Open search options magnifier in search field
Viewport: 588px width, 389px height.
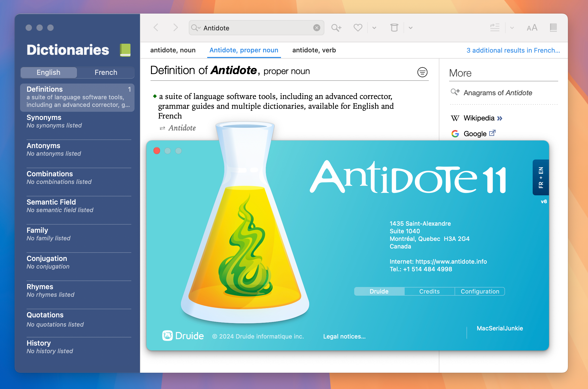[196, 28]
